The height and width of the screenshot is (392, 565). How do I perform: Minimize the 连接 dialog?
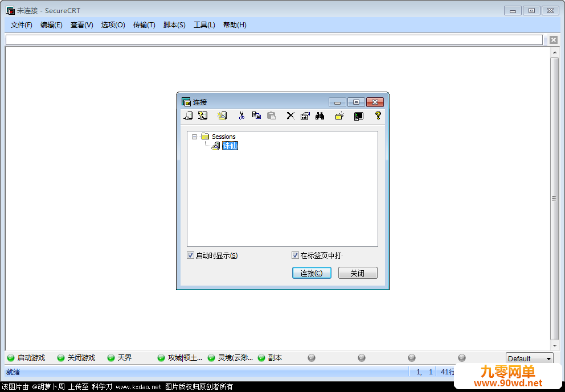click(337, 102)
